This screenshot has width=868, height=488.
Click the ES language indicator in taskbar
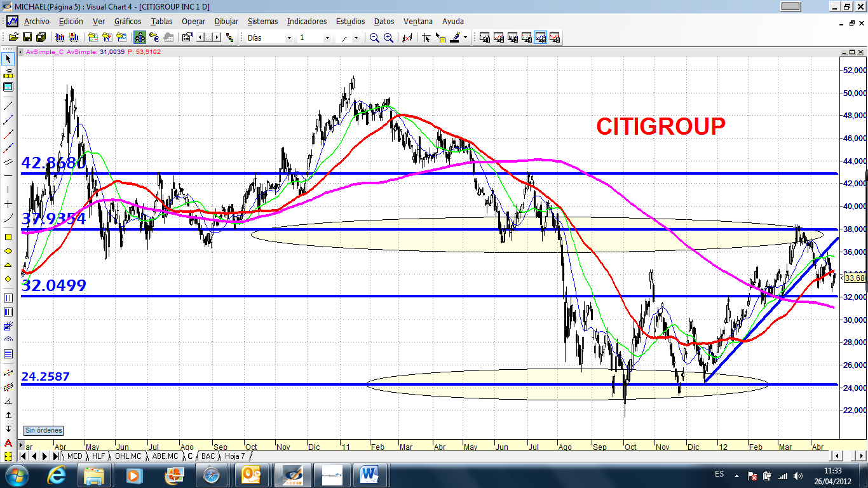[719, 474]
